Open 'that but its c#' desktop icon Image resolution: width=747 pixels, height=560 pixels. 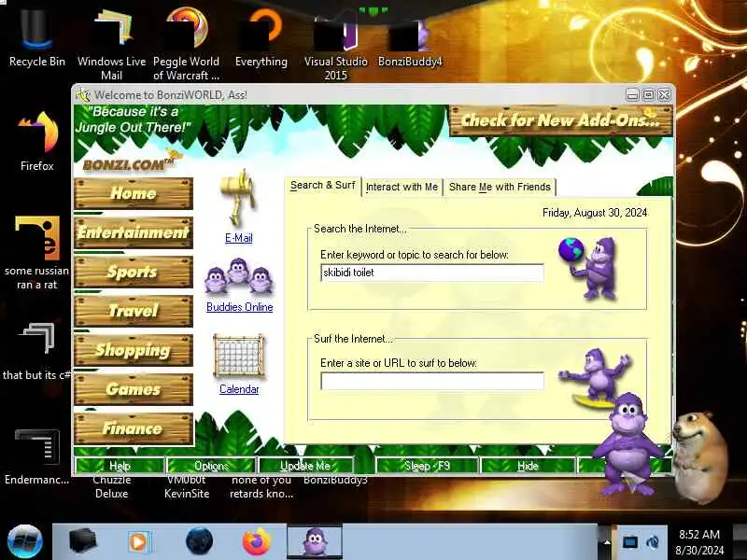click(36, 352)
